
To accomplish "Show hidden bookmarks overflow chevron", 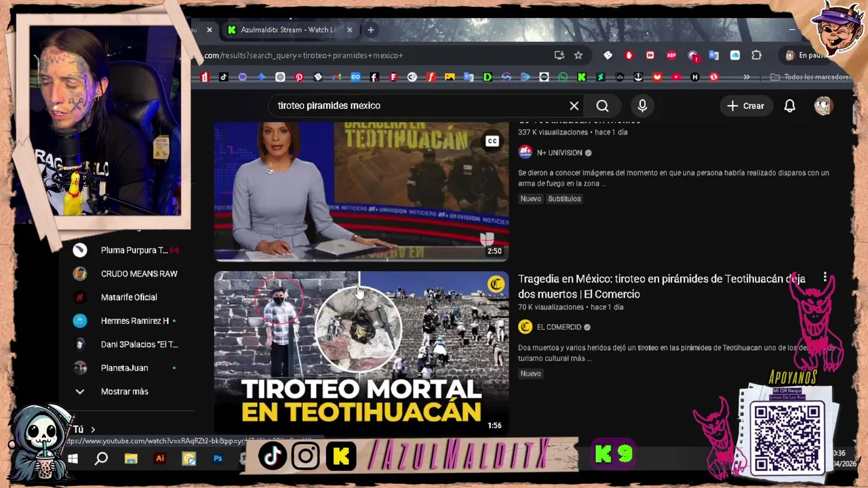I will click(x=747, y=77).
